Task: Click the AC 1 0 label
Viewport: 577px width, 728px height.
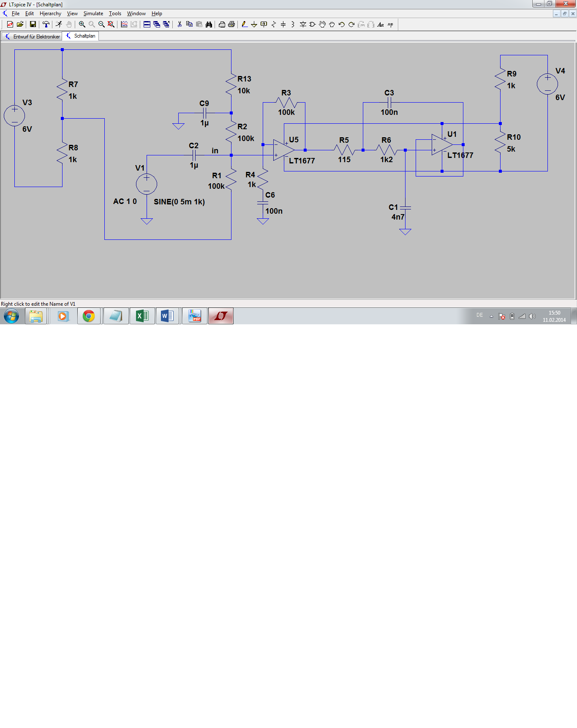Action: click(125, 201)
